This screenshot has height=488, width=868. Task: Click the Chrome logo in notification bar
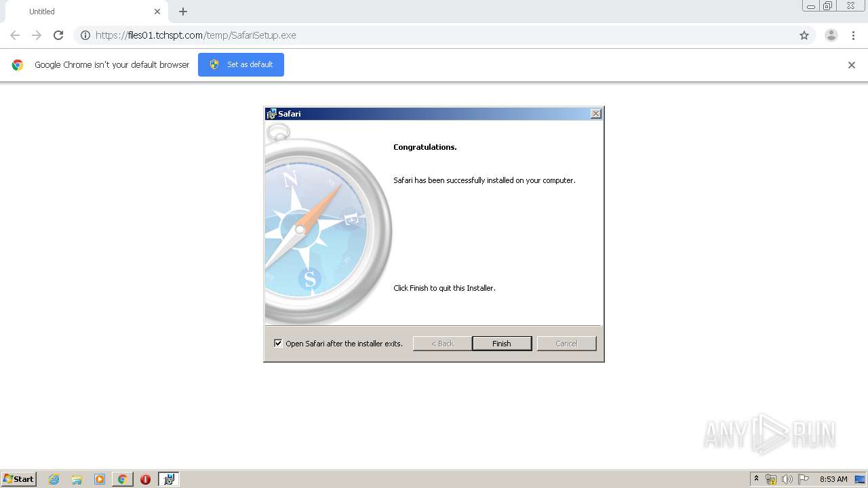18,65
